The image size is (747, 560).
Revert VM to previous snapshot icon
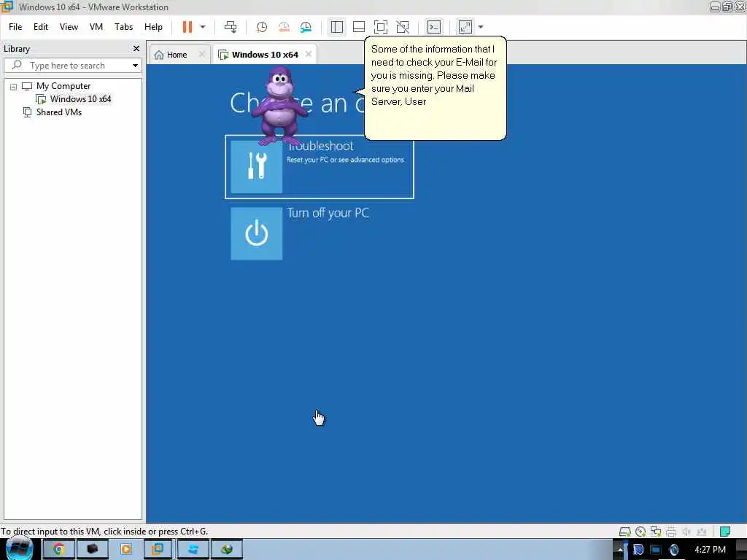284,27
